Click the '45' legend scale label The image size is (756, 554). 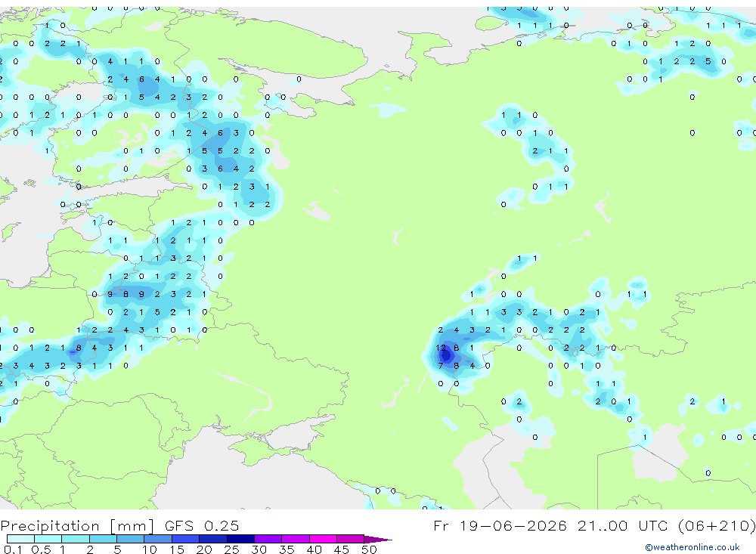[x=342, y=549]
